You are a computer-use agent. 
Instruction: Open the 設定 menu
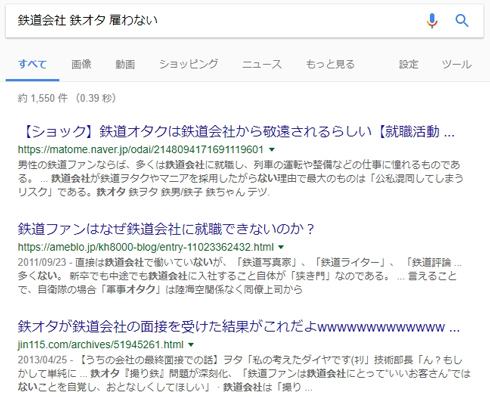[x=409, y=64]
